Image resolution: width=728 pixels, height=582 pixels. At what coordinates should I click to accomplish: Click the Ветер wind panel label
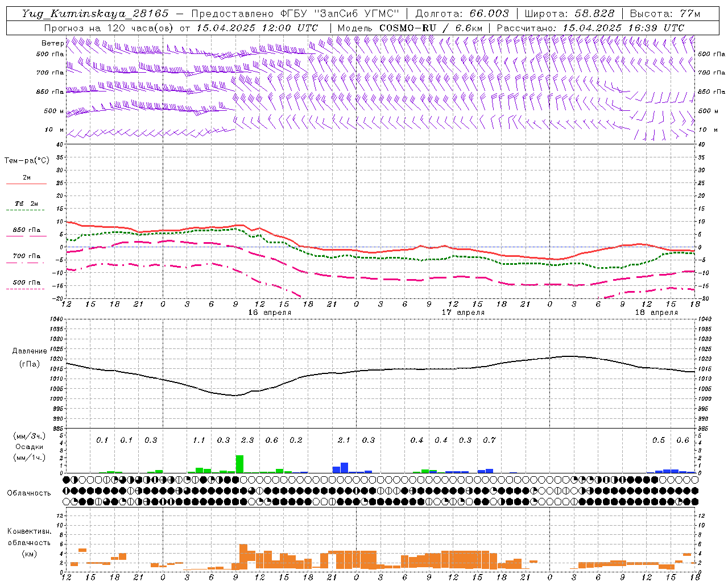[52, 43]
